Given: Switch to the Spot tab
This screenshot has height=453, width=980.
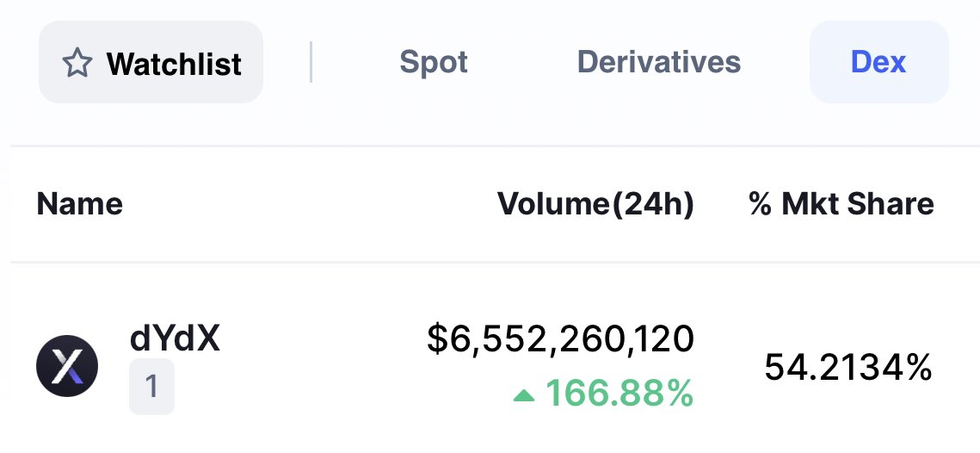Looking at the screenshot, I should click(434, 62).
